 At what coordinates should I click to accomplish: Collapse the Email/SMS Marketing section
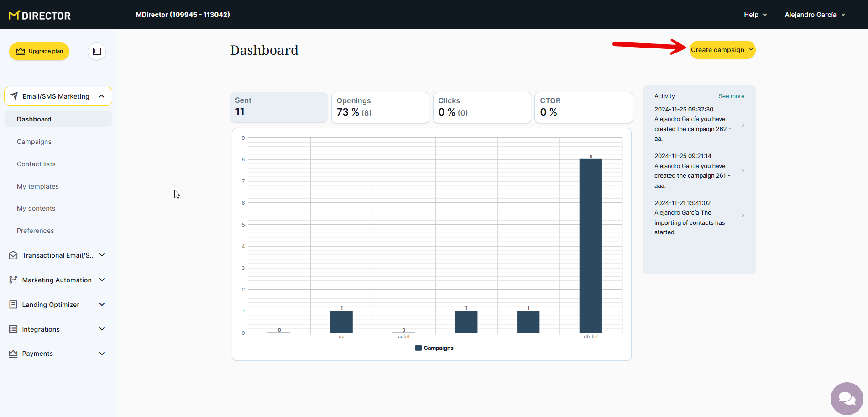pyautogui.click(x=101, y=96)
